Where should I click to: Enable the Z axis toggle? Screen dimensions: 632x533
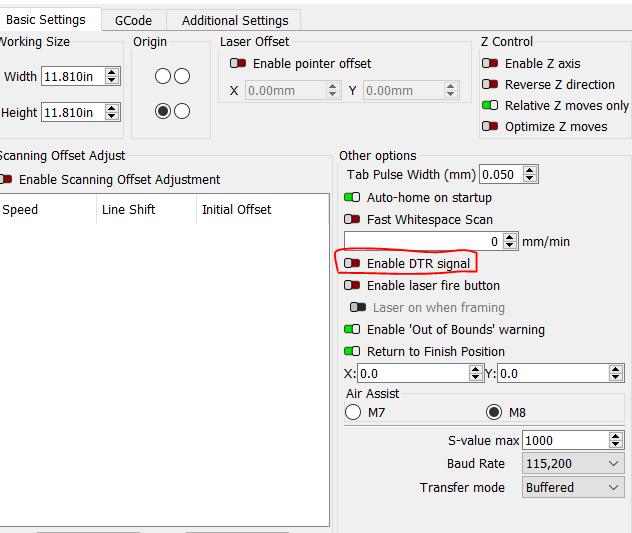[490, 64]
